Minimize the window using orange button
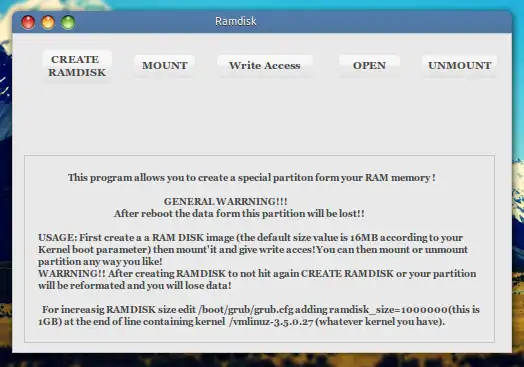524x367 pixels. (x=48, y=22)
